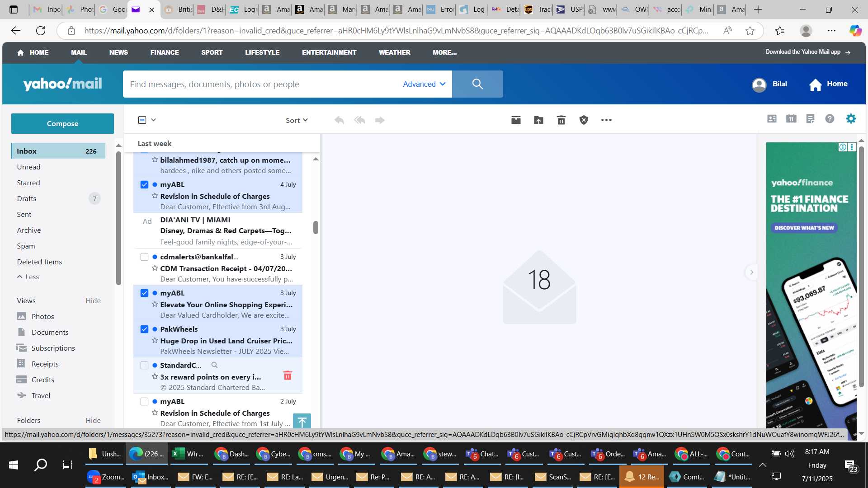Click the Delete trash toolbar icon
The height and width of the screenshot is (488, 868).
(x=561, y=120)
